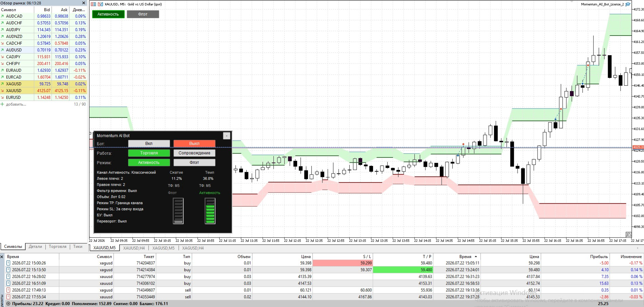Click the down arrow icon beside XAUUSD
Viewport: 644px width, 307px height.
coord(3,91)
